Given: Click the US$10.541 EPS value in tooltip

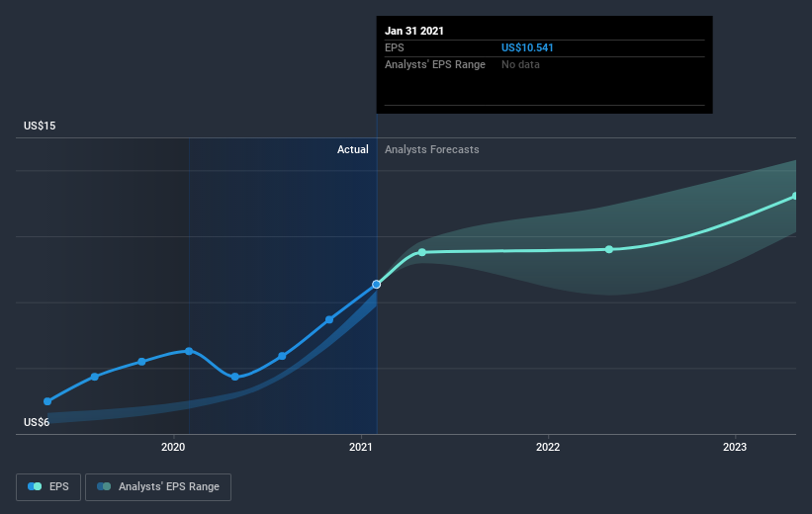Looking at the screenshot, I should pyautogui.click(x=527, y=47).
